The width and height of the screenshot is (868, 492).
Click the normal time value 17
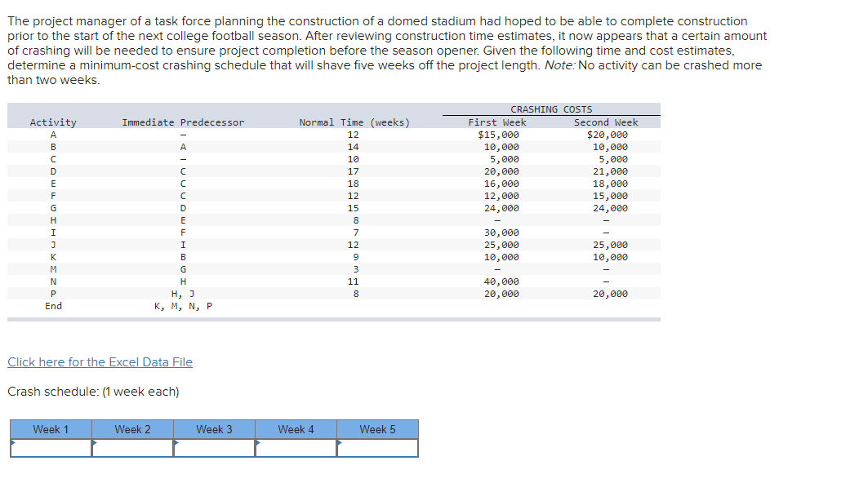click(354, 171)
